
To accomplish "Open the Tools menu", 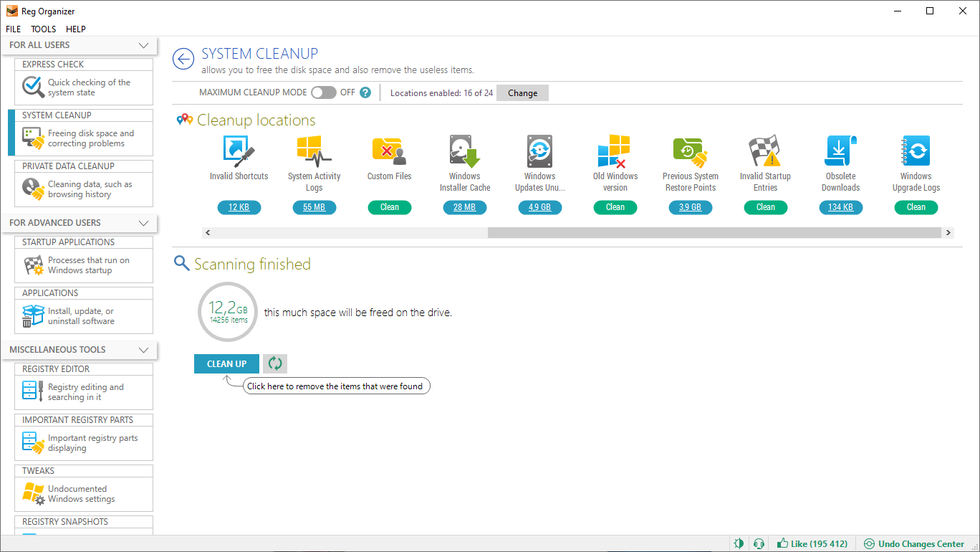I will pos(43,29).
